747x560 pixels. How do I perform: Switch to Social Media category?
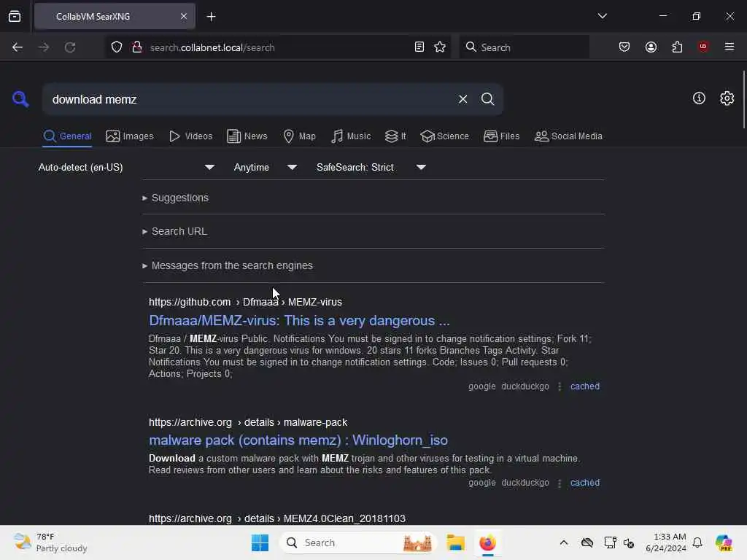tap(568, 136)
